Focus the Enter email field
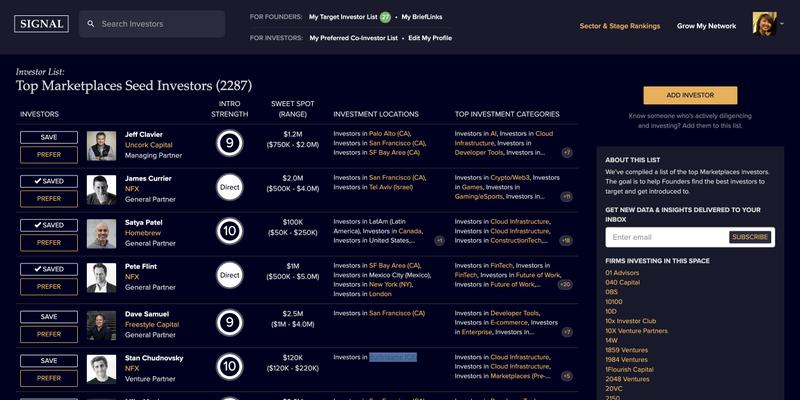This screenshot has height=400, width=800. click(x=667, y=237)
